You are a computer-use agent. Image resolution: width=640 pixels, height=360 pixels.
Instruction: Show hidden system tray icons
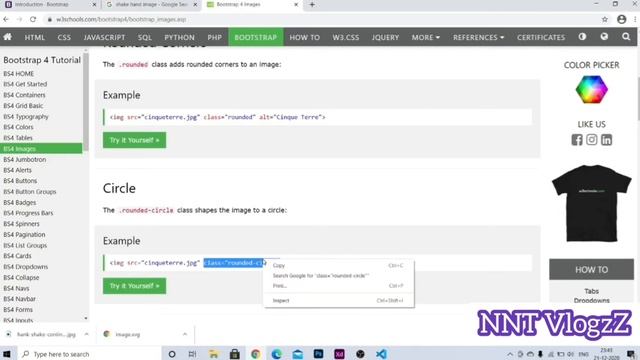click(x=510, y=354)
